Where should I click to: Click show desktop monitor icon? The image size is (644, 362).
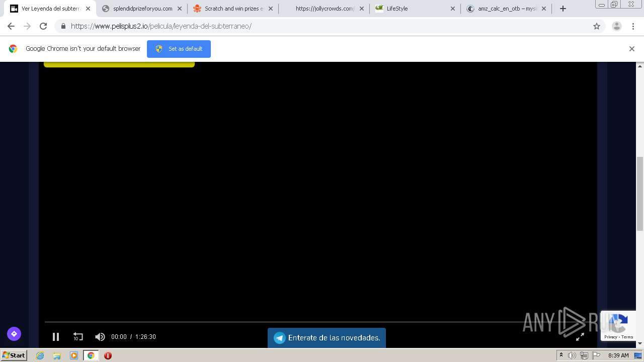tap(638, 355)
